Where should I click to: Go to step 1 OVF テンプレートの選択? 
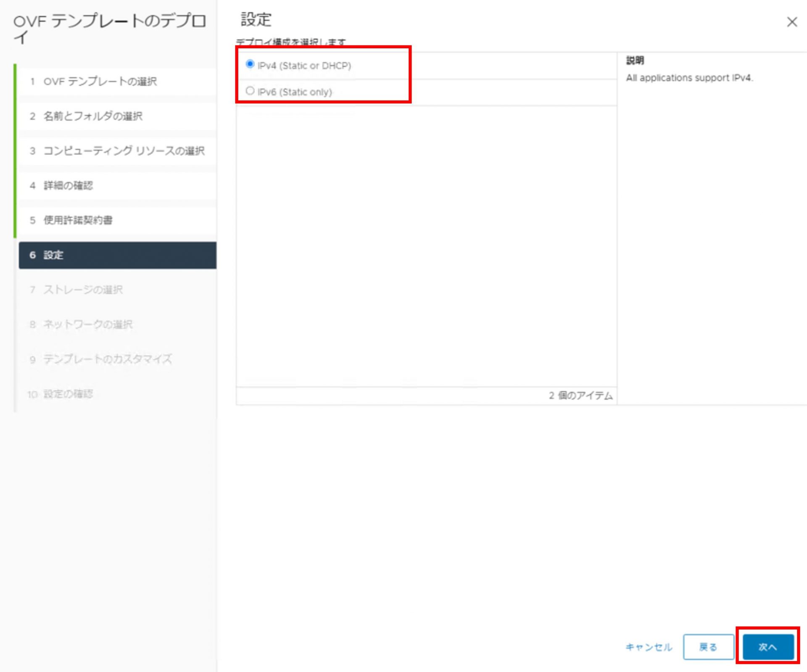tap(100, 82)
